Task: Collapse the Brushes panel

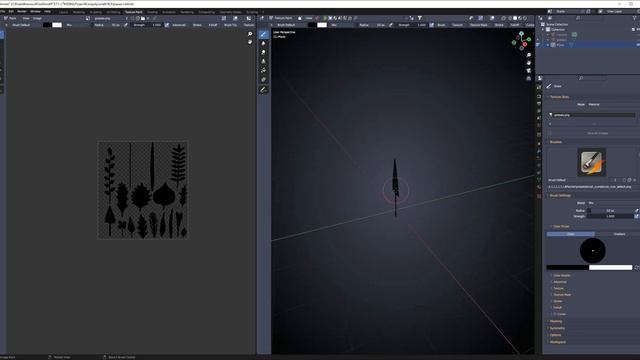Action: click(555, 142)
